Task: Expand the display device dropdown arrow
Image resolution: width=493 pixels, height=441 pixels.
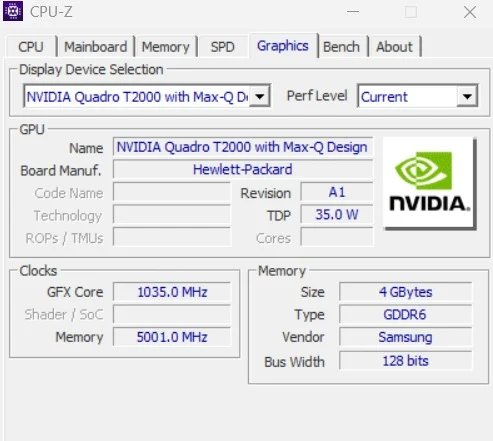Action: [259, 97]
